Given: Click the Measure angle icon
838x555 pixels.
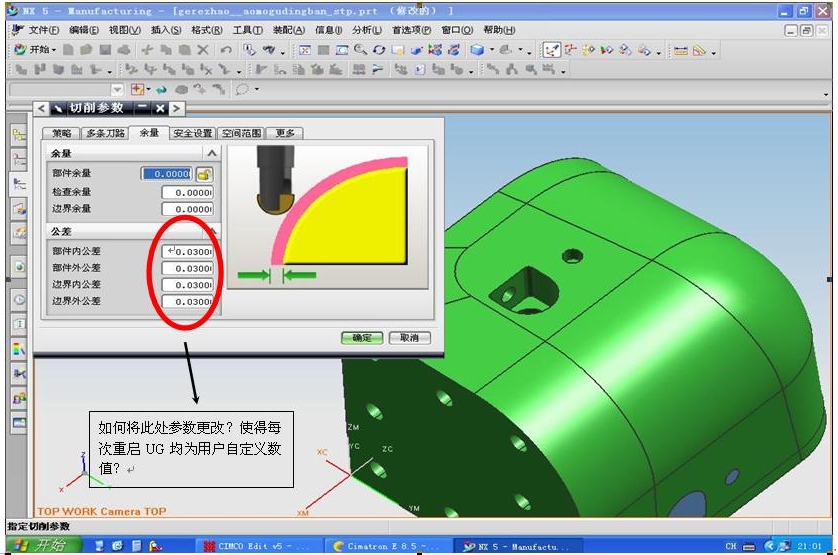Looking at the screenshot, I should click(699, 50).
